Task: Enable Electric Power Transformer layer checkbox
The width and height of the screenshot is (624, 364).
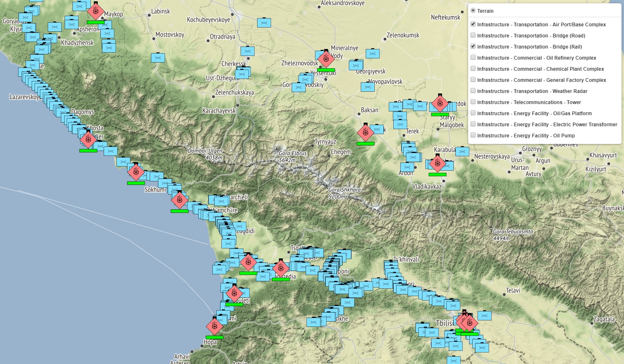Action: [473, 124]
